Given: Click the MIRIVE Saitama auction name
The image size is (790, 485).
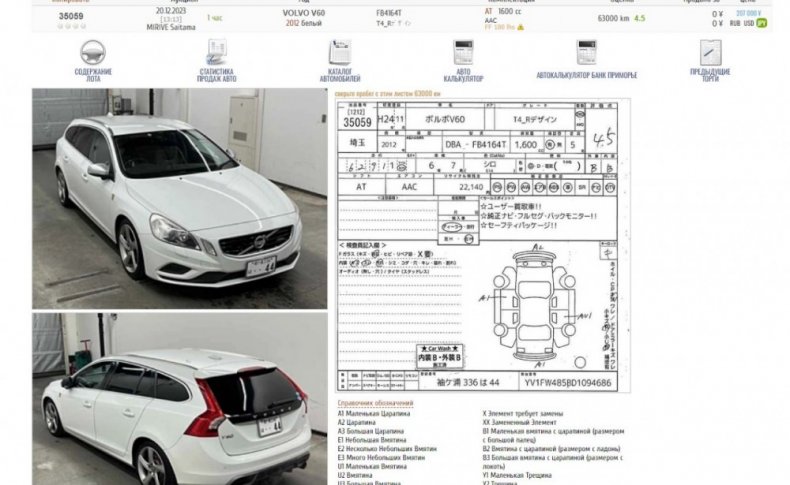Looking at the screenshot, I should [x=171, y=27].
